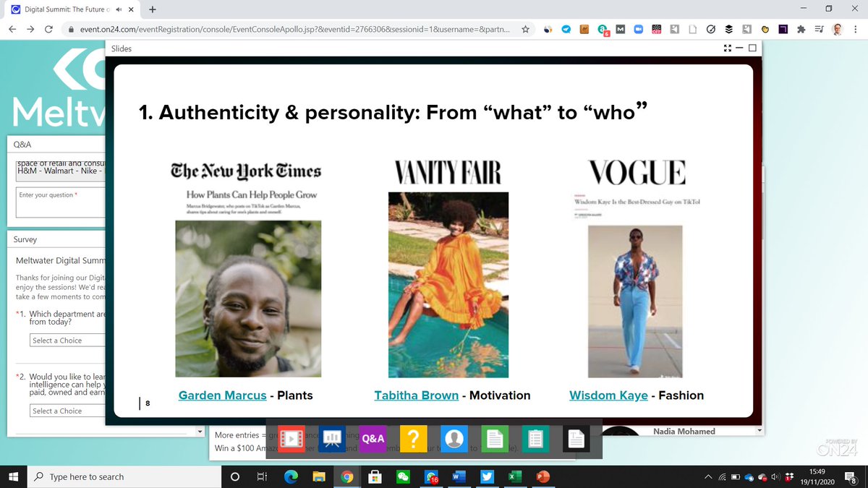Open the green document resources widget in dock
The width and height of the screenshot is (868, 488).
pos(494,439)
